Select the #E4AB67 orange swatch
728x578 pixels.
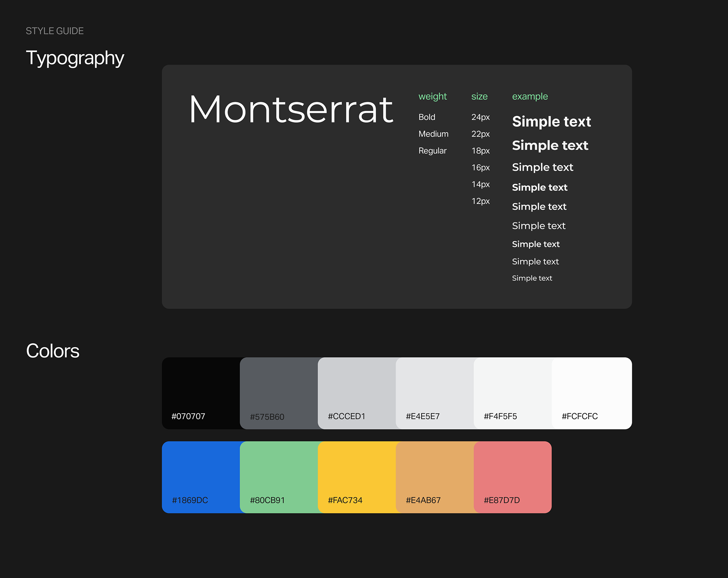(x=435, y=477)
